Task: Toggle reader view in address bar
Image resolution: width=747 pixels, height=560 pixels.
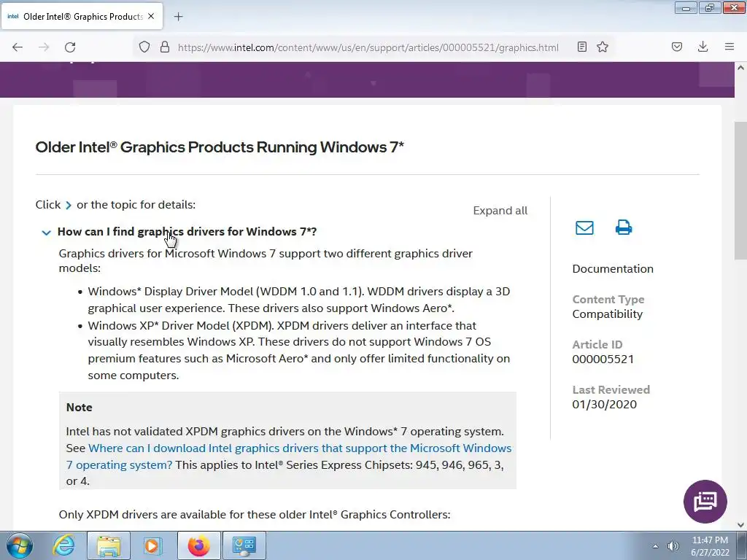Action: [x=581, y=47]
